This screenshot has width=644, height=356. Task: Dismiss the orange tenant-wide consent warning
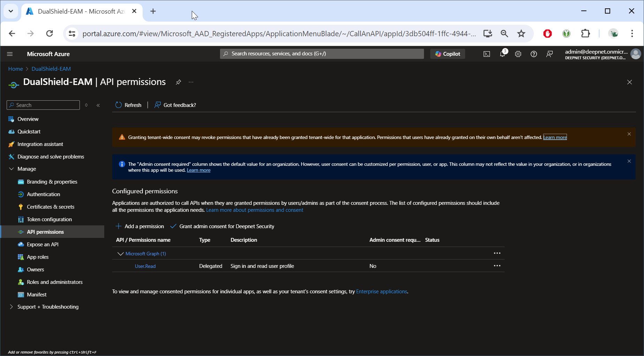coord(629,134)
